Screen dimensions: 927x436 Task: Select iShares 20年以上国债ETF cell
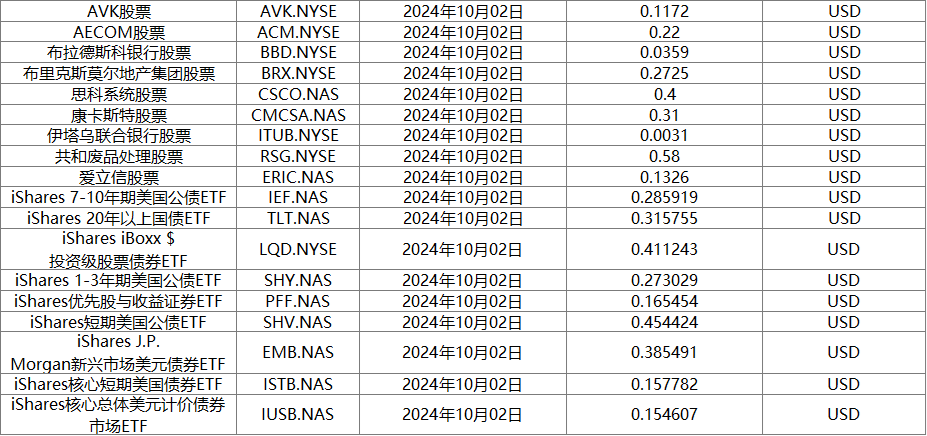[x=119, y=218]
